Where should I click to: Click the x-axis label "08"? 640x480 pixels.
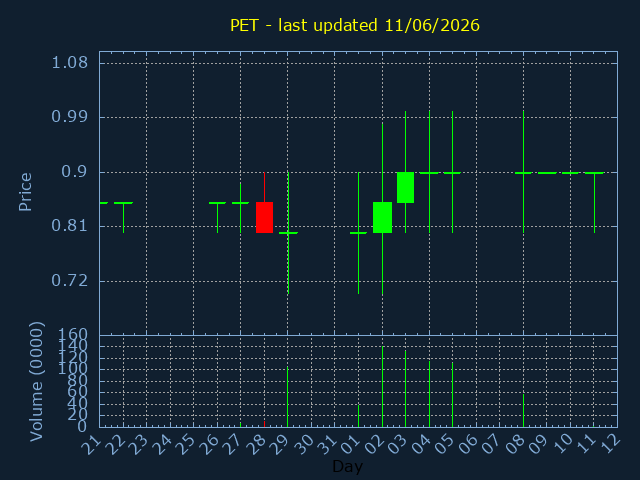click(516, 445)
